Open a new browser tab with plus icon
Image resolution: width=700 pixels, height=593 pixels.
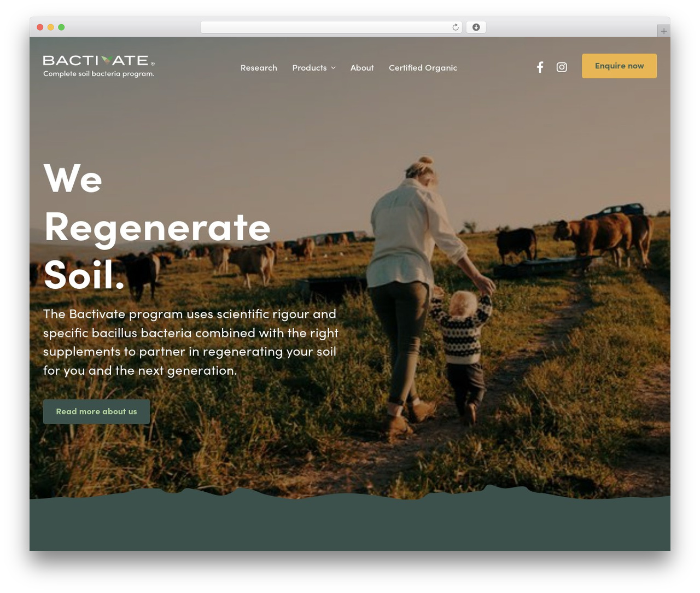click(663, 31)
